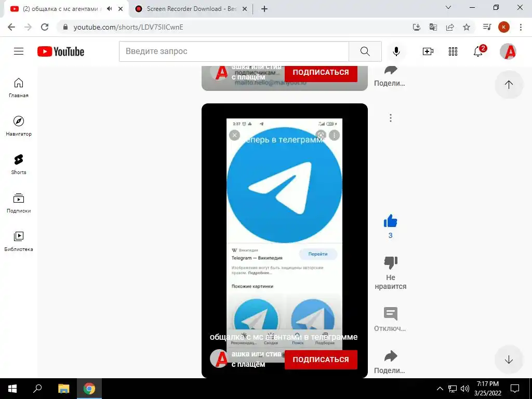This screenshot has height=399, width=532.
Task: Open the clock showing 7:17 PM
Action: pos(487,389)
